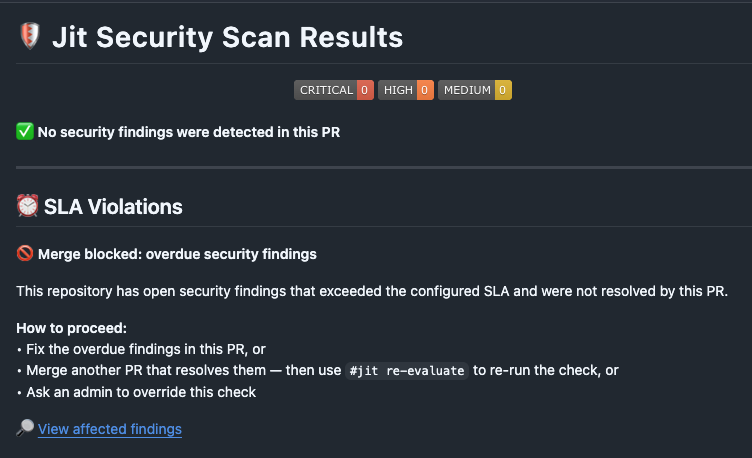Select the MEDIUM severity badge
The width and height of the screenshot is (752, 458).
(475, 90)
